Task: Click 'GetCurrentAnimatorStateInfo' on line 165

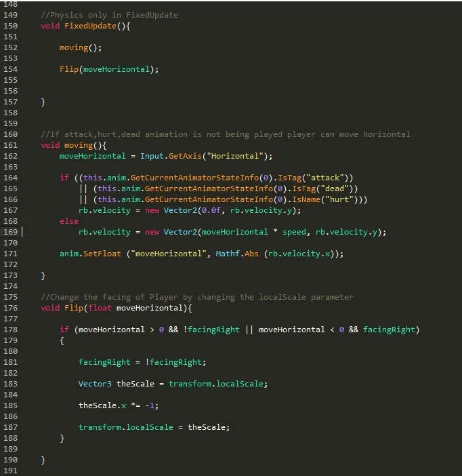Action: (x=209, y=189)
